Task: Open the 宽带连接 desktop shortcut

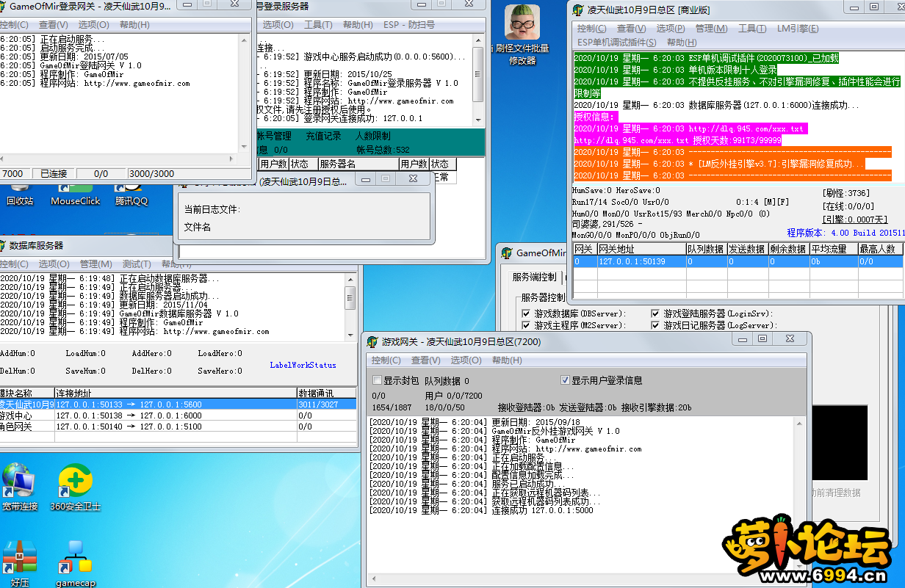Action: [19, 486]
